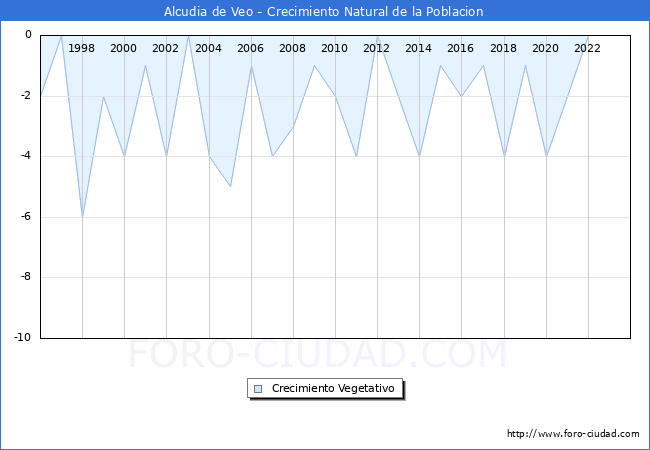Click the 2014 data point at -4
650x450 pixels.
pyautogui.click(x=420, y=156)
